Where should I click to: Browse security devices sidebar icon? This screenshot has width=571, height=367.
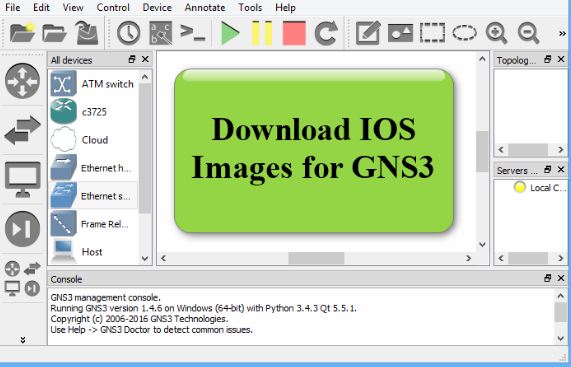(23, 229)
